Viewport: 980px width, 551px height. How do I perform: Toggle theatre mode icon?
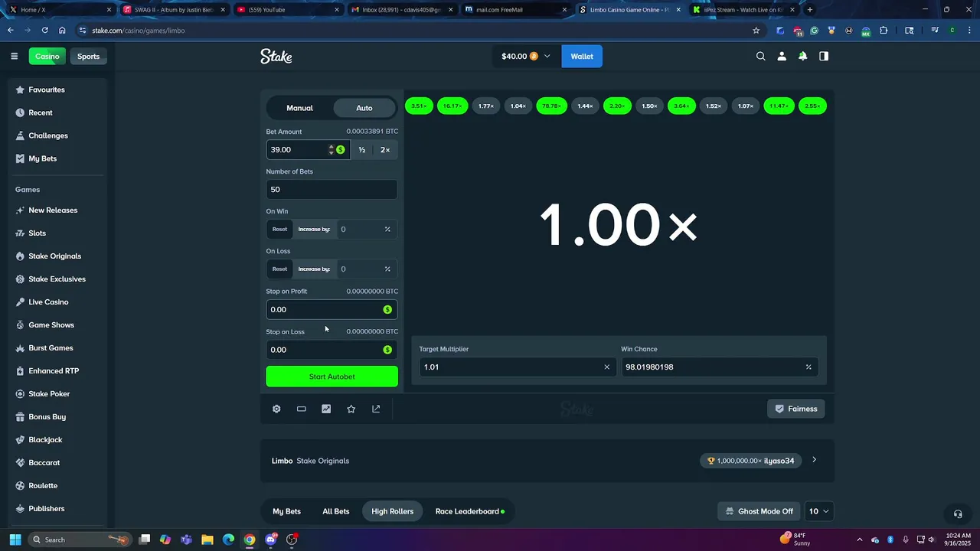point(302,409)
